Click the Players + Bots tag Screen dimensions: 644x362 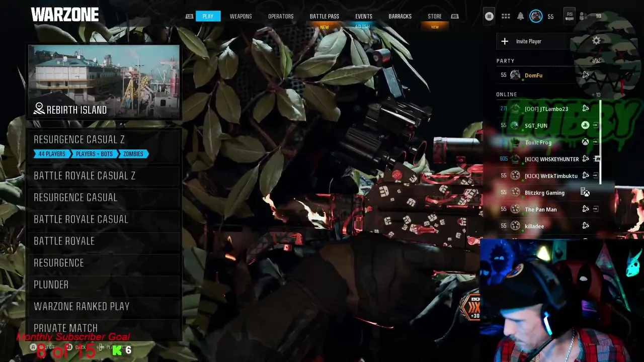(x=95, y=154)
